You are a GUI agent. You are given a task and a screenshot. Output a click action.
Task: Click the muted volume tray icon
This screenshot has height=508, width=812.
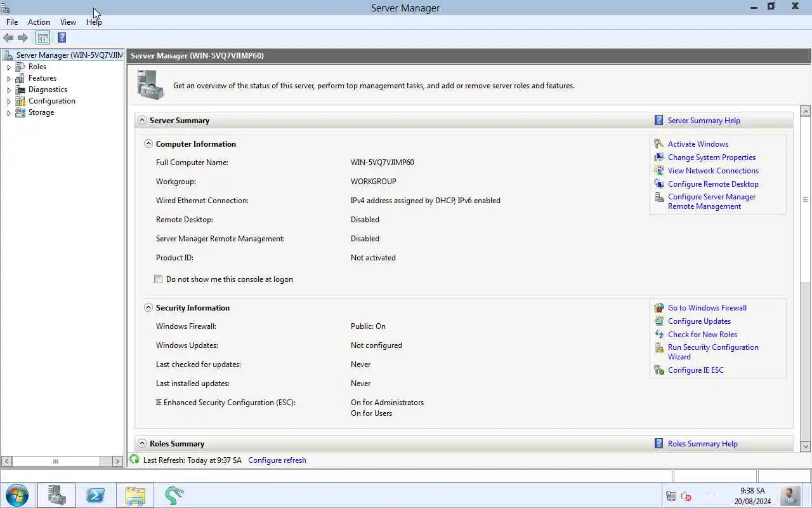tap(686, 497)
